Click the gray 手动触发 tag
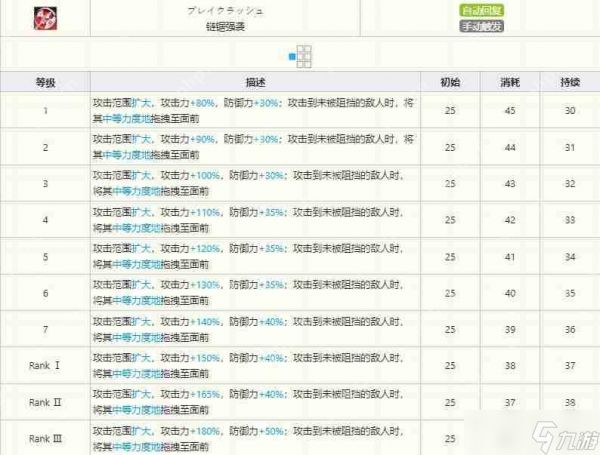 tap(481, 26)
